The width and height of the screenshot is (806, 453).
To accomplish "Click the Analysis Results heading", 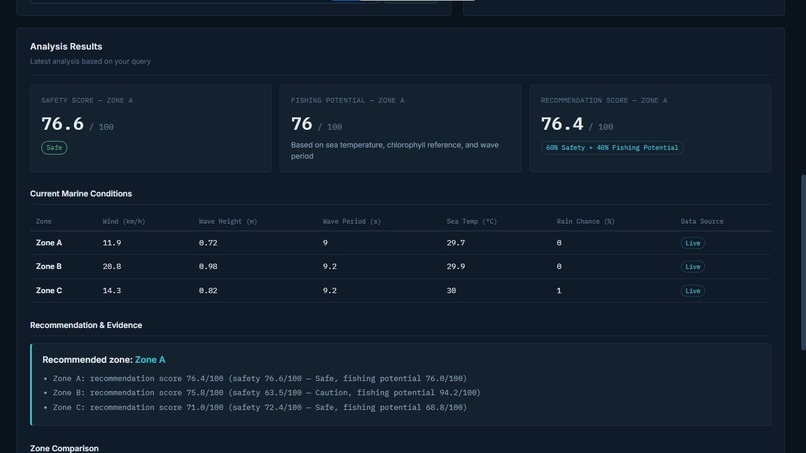I will point(66,46).
